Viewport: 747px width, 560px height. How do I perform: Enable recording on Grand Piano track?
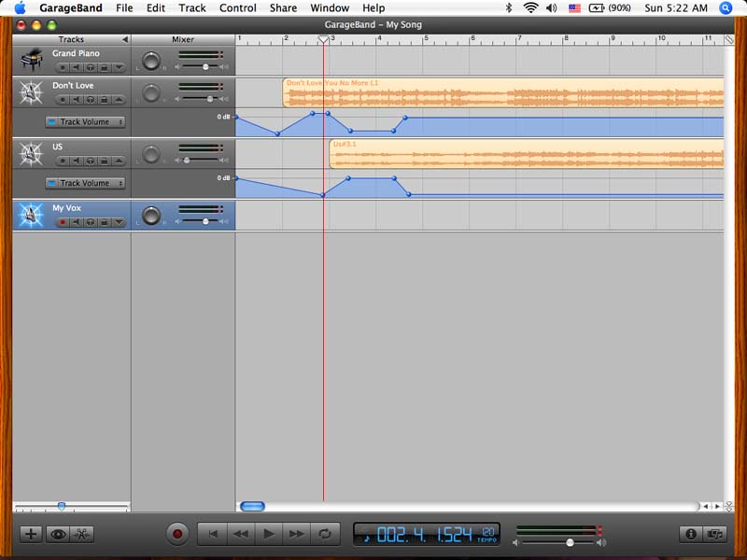tap(63, 67)
